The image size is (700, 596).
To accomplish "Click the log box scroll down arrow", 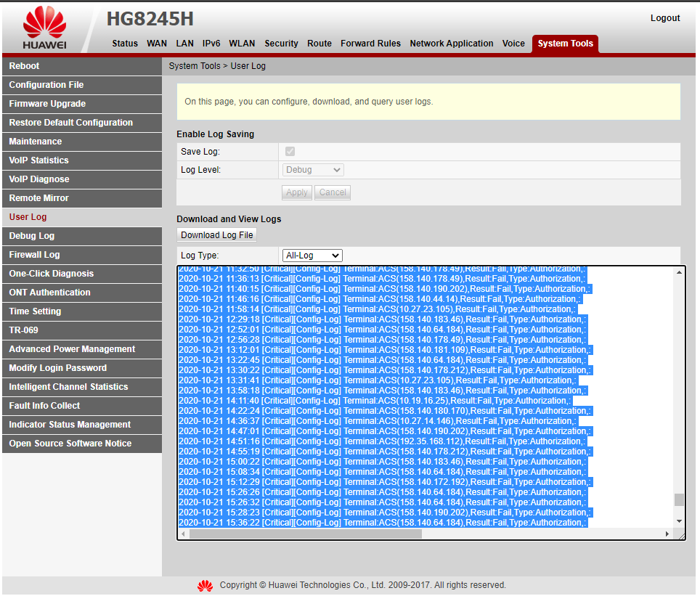I will [679, 521].
